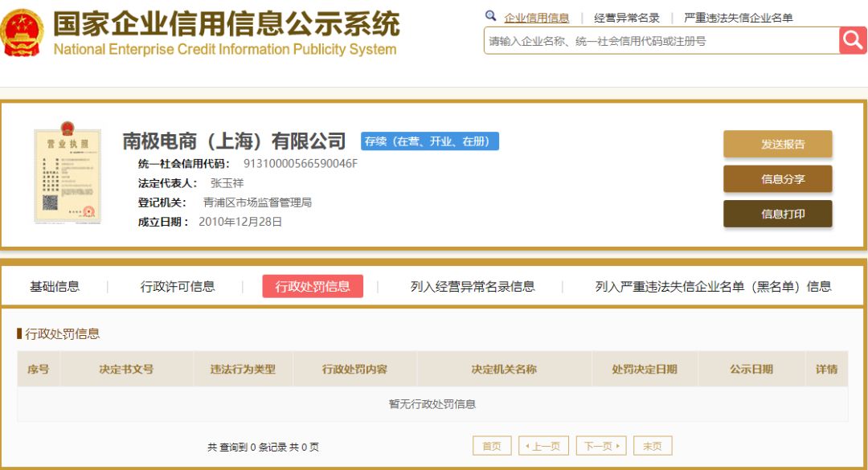This screenshot has width=868, height=470.
Task: Click the 发送报告 button
Action: coord(777,144)
